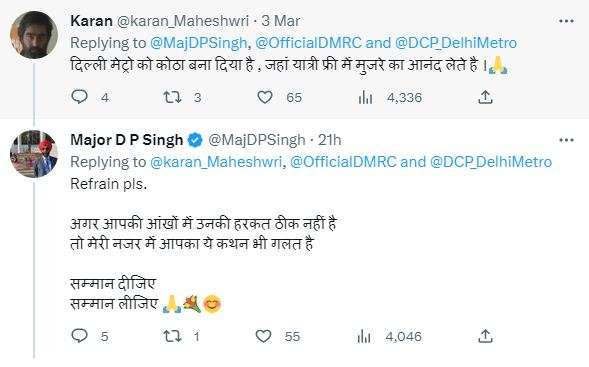589x367 pixels.
Task: Like Major D P Singh's tweet
Action: pyautogui.click(x=263, y=336)
